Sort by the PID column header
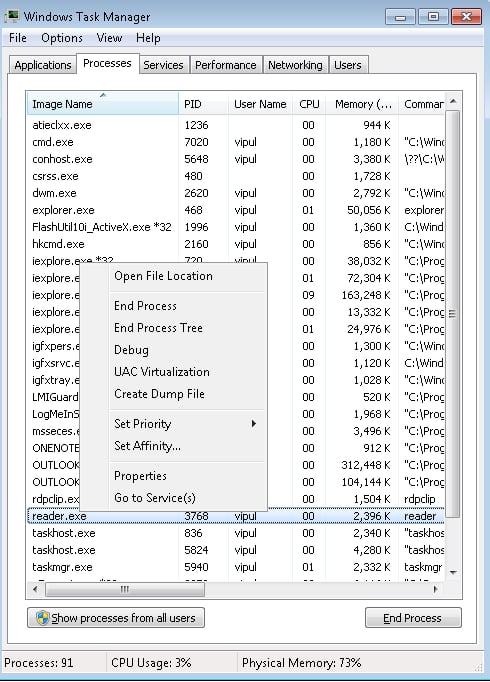490x682 pixels. tap(203, 104)
